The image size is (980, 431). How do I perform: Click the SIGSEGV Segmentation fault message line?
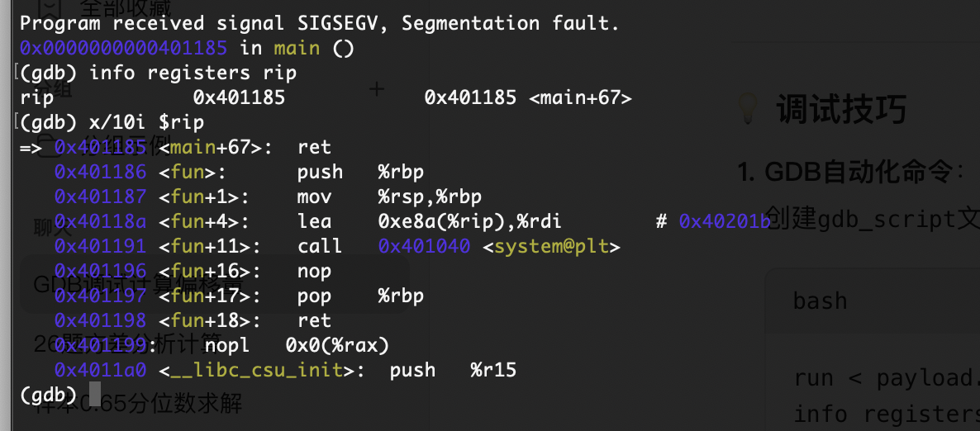tap(320, 23)
